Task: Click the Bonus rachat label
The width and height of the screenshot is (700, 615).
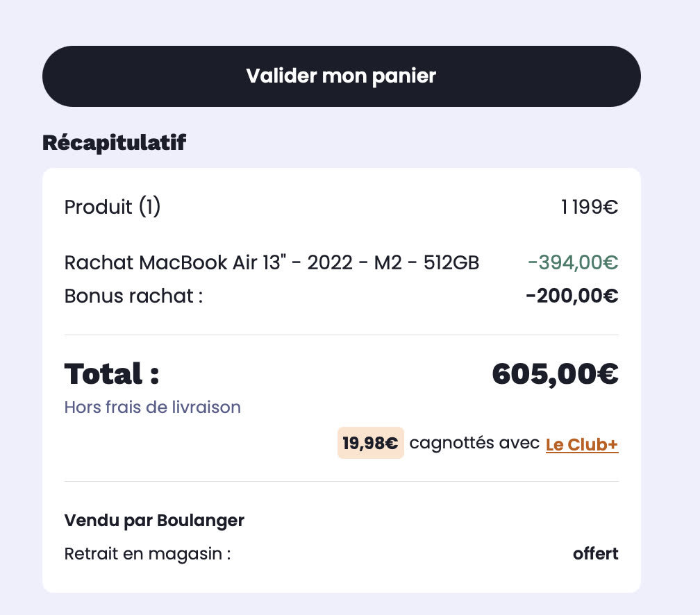Action: [133, 296]
